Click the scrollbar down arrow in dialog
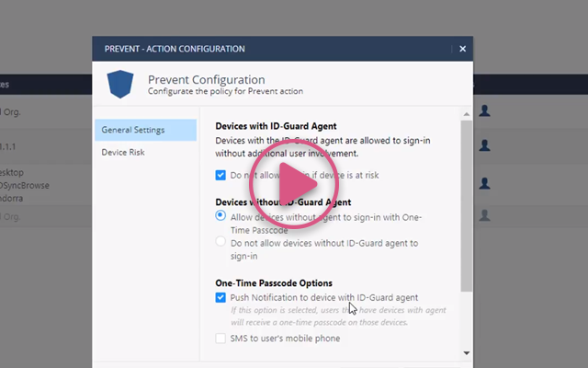Image resolution: width=588 pixels, height=368 pixels. click(x=467, y=353)
